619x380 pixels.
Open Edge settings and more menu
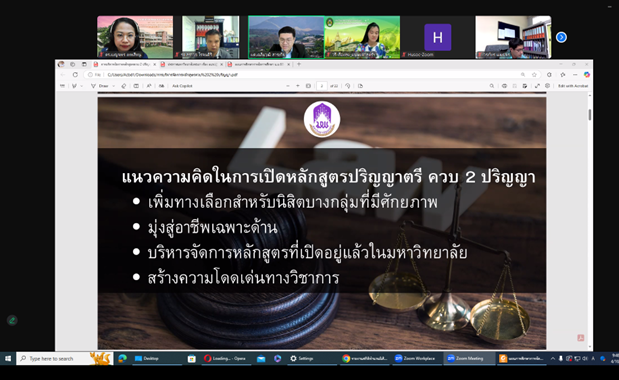[x=575, y=75]
